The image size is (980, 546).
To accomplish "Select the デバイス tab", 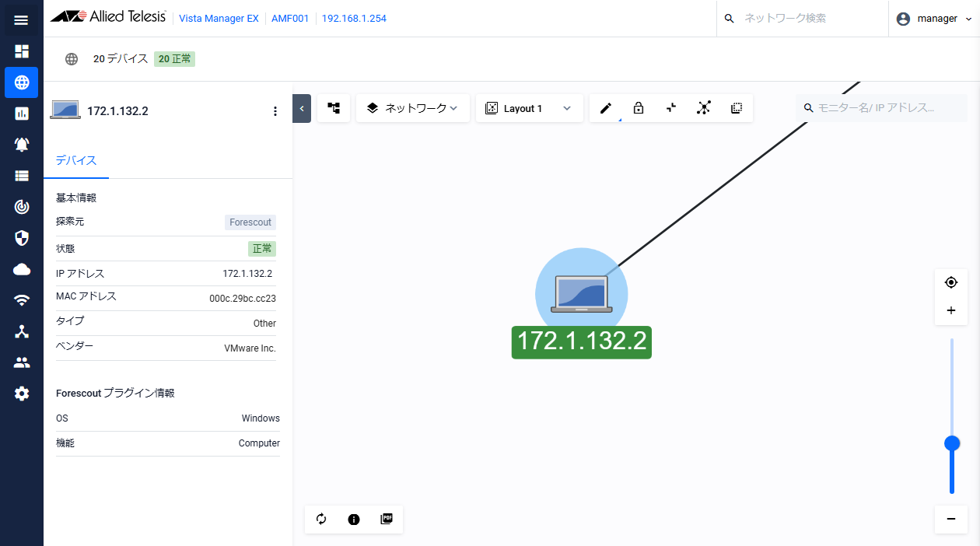I will pos(76,161).
